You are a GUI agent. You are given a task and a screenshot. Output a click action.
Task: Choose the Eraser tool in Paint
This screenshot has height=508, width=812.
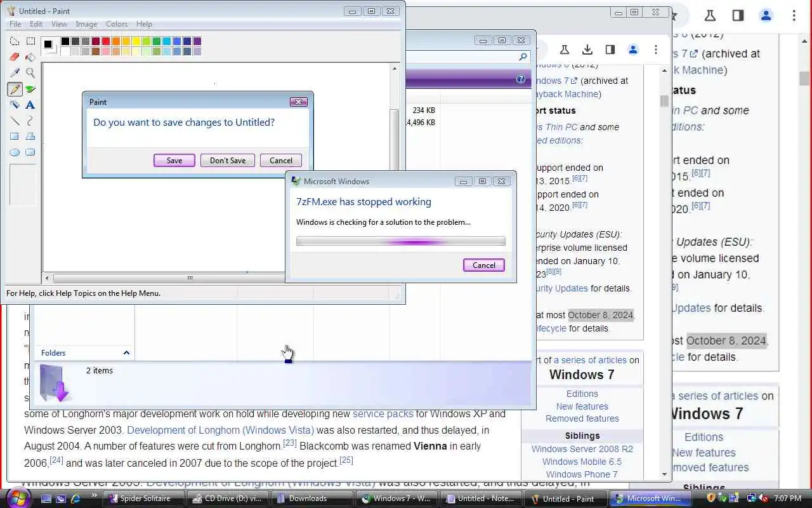coord(15,57)
